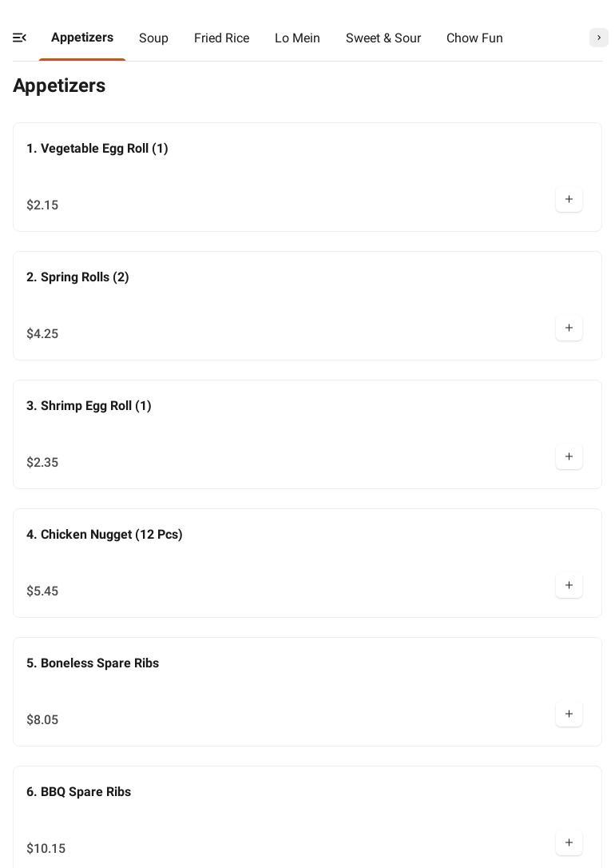Open Shrimp Egg Roll (1) item
615x868 pixels.
point(89,406)
